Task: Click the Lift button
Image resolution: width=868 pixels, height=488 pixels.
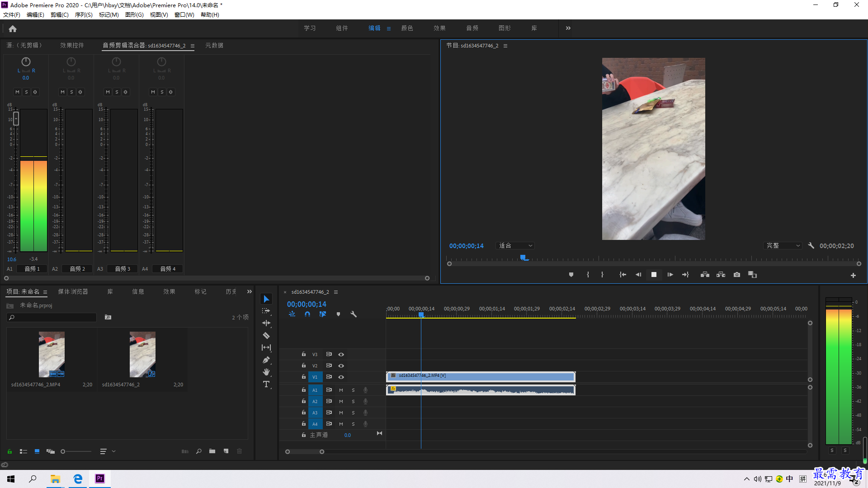Action: tap(705, 275)
